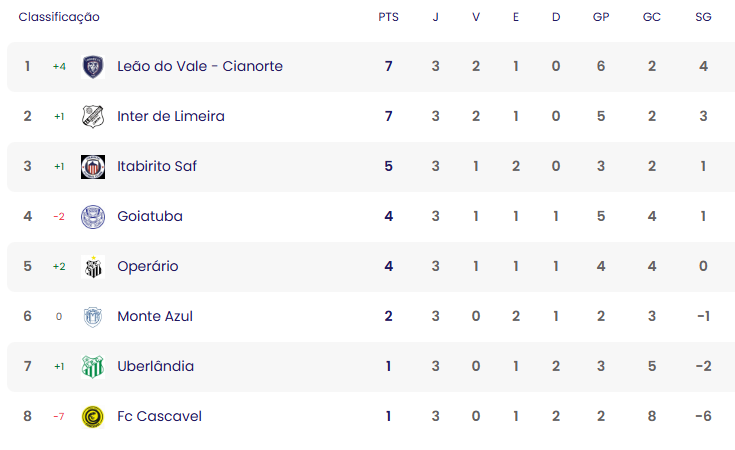Select the green Uberlândia crest

93,367
